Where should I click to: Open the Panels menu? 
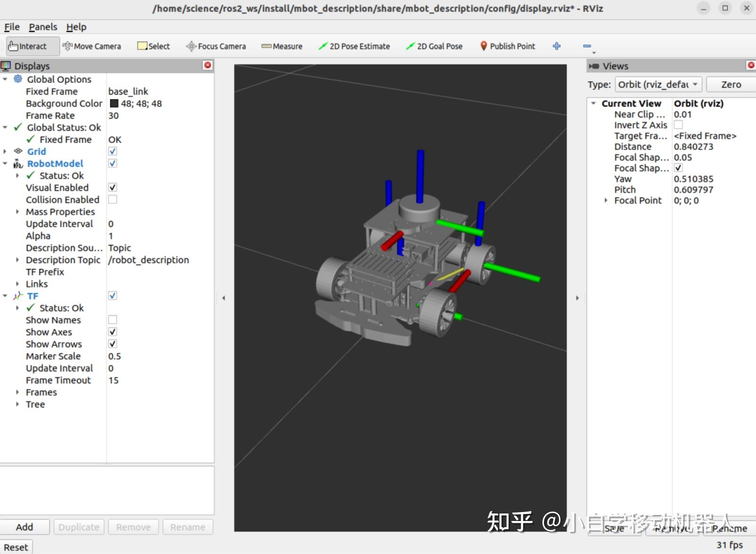point(43,27)
